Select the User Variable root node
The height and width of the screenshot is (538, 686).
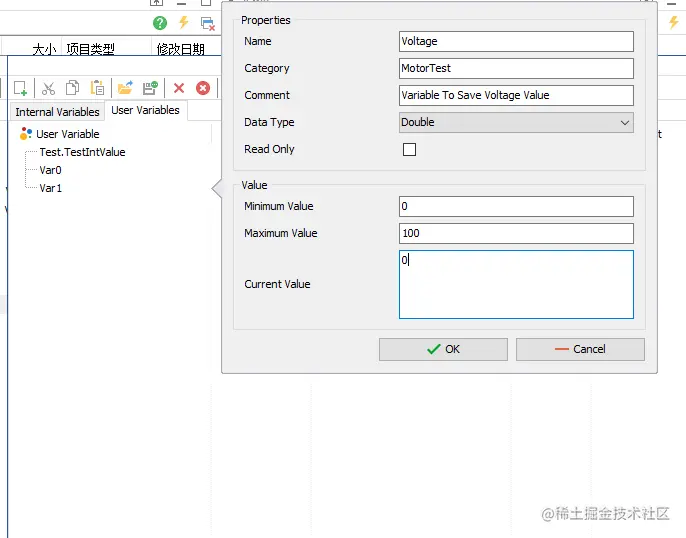click(x=68, y=134)
